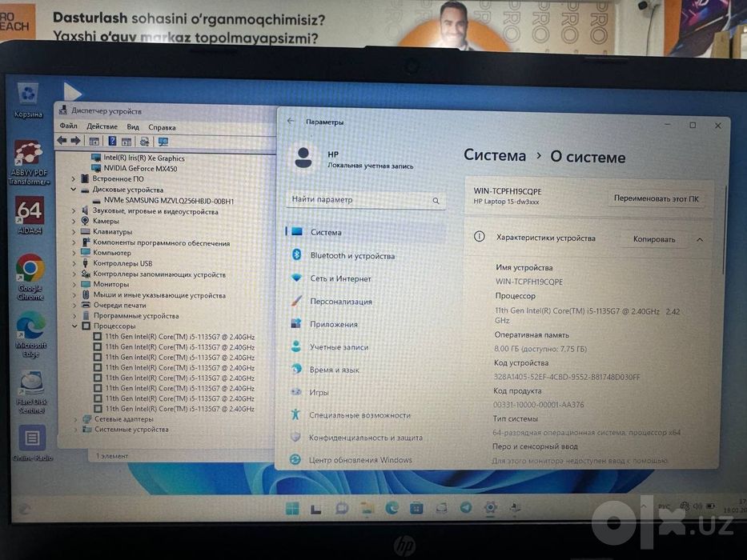Launch Hard Disk Sentinel desktop icon

coord(31,392)
